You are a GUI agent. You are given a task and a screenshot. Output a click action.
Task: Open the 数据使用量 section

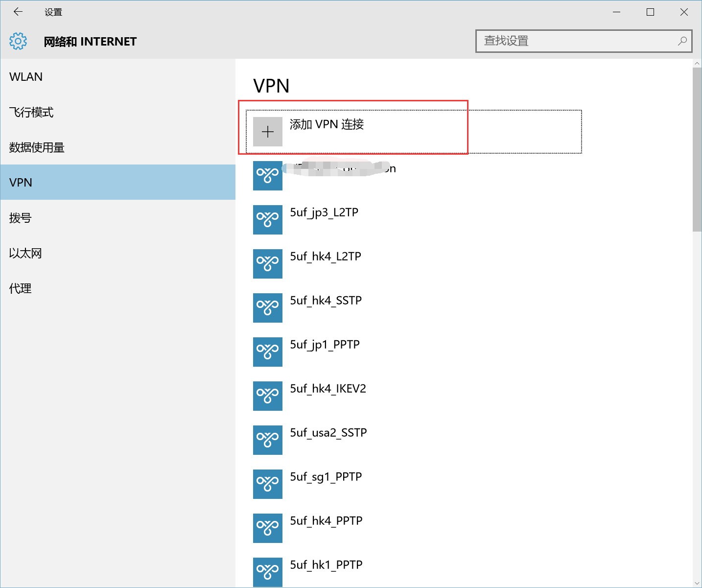click(x=37, y=147)
